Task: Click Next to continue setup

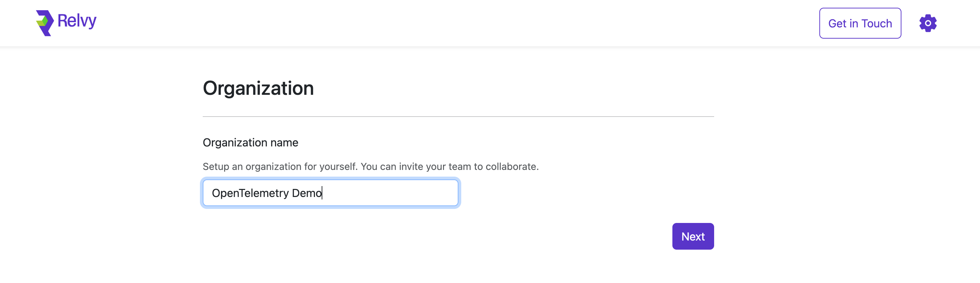Action: [x=693, y=236]
